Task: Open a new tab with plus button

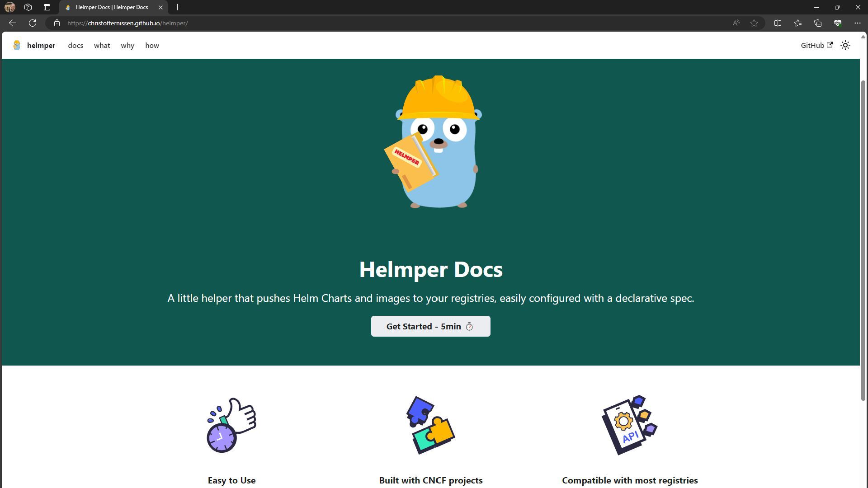Action: coord(177,7)
